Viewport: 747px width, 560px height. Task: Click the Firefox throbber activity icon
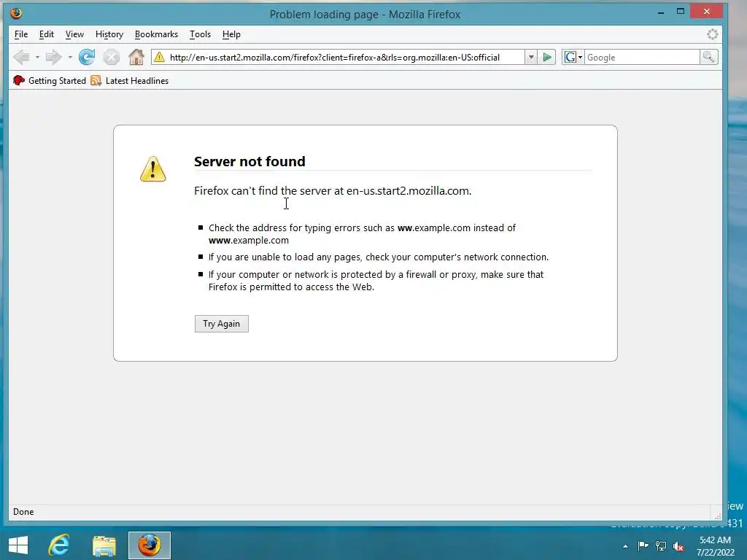(x=712, y=34)
